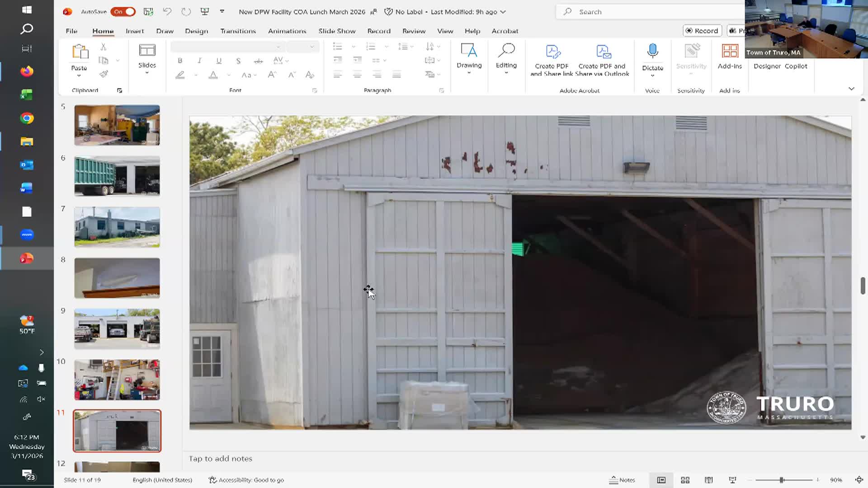
Task: Open the font name dropdown
Action: (x=278, y=47)
